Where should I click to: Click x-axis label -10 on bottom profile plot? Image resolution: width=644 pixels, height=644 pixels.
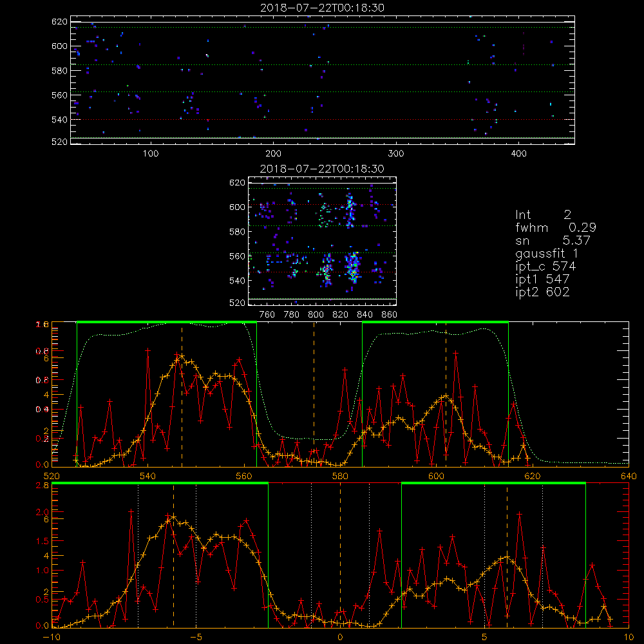pos(52,638)
